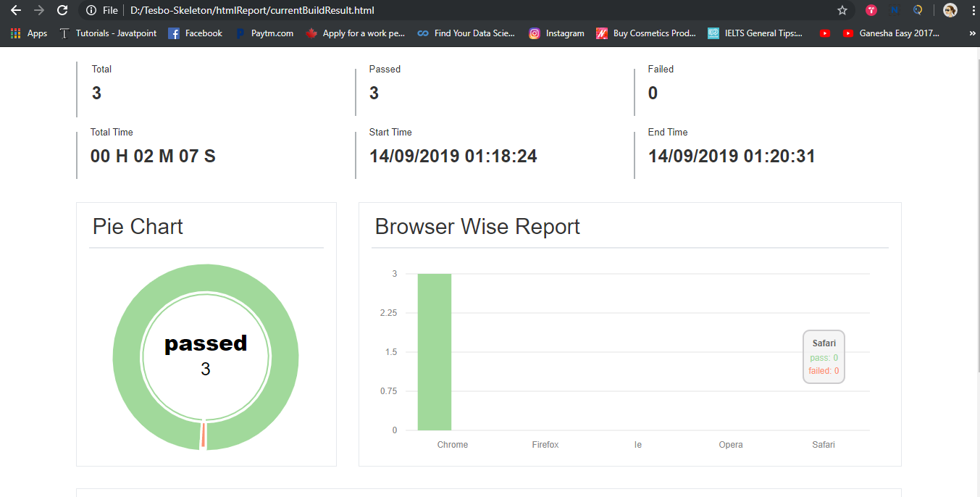Viewport: 980px width, 497px height.
Task: Open the Apps grid in the bookmarks bar
Action: tap(29, 33)
